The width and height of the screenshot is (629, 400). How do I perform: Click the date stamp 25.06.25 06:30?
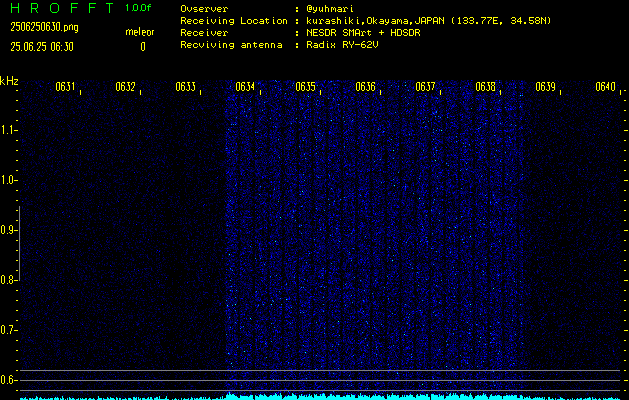pos(42,47)
